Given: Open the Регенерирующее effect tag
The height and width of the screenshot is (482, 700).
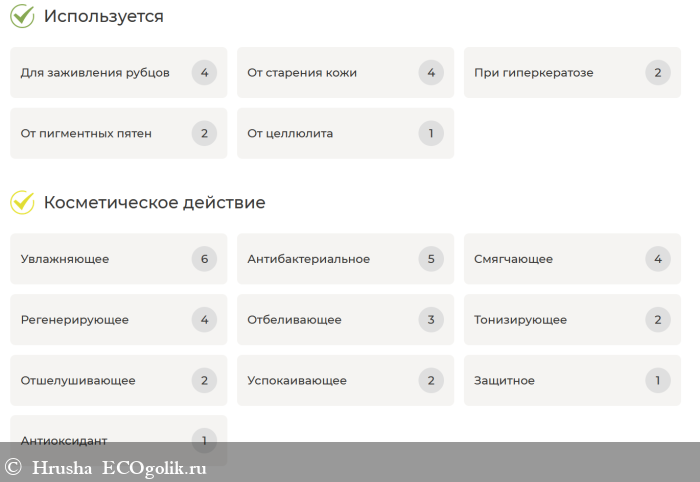Looking at the screenshot, I should (x=75, y=320).
